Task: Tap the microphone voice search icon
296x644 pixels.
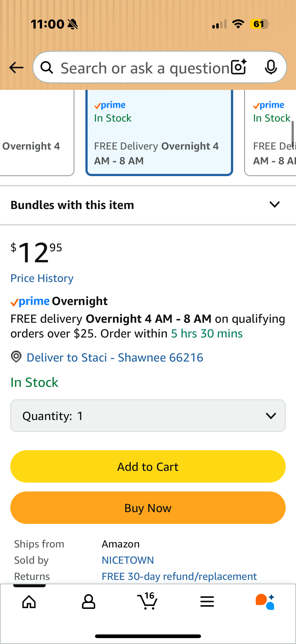Action: coord(271,67)
